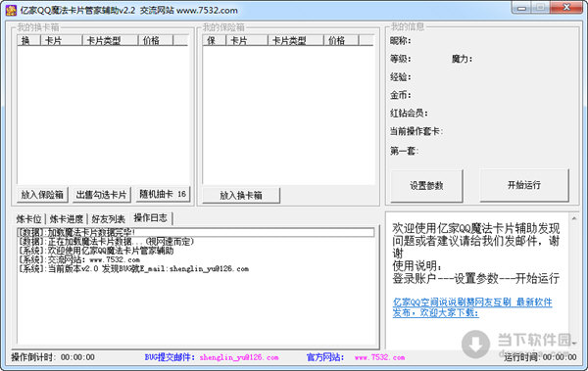This screenshot has height=371, width=588.
Task: Start with the 开始运行 button
Action: click(x=524, y=185)
